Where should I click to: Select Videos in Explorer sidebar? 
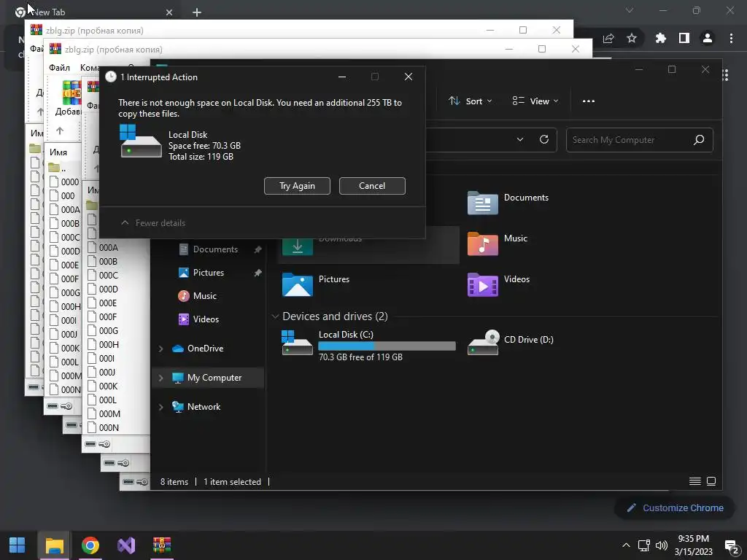[x=206, y=319]
